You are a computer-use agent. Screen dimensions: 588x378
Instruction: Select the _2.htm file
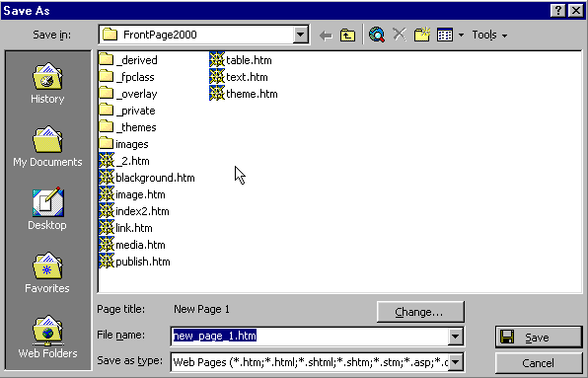coord(124,161)
